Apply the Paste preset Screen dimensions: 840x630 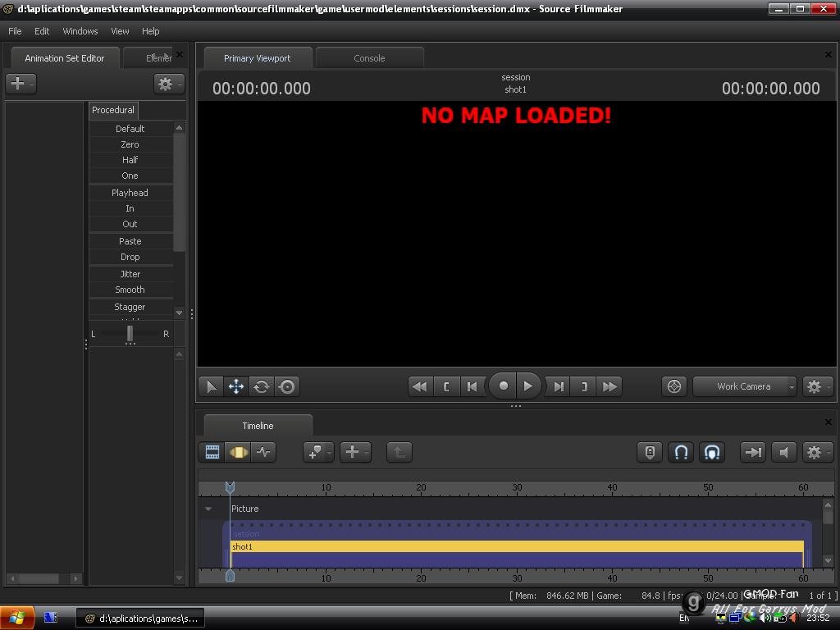click(x=130, y=241)
